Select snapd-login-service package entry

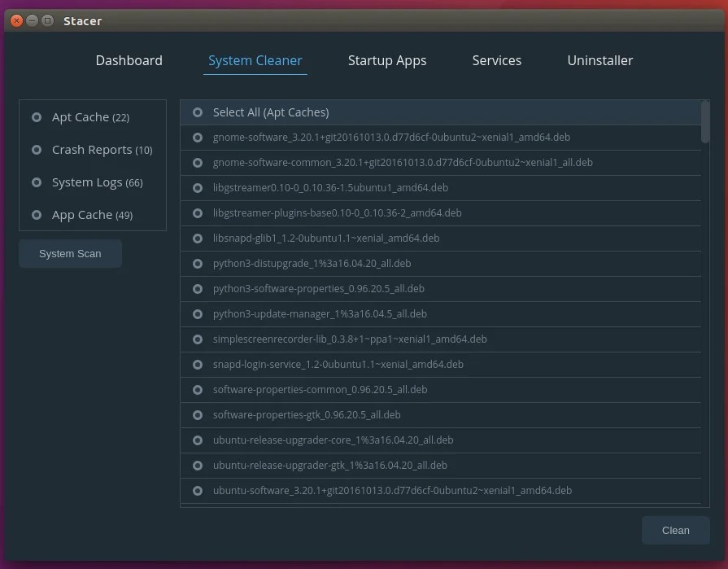(x=198, y=365)
